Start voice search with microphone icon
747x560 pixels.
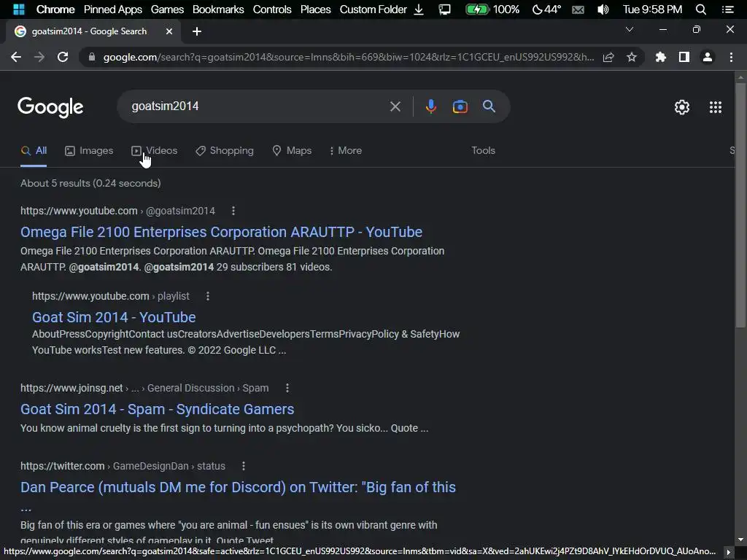(430, 106)
